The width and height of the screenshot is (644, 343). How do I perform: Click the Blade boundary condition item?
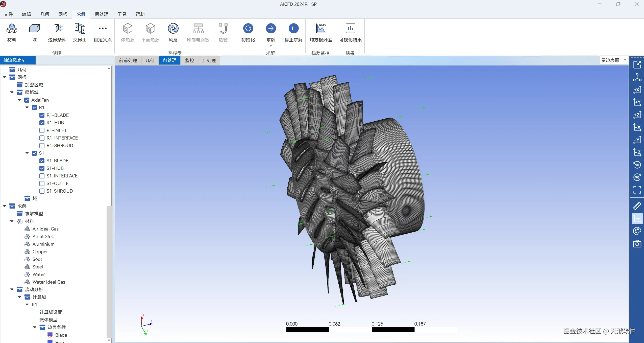tap(61, 335)
